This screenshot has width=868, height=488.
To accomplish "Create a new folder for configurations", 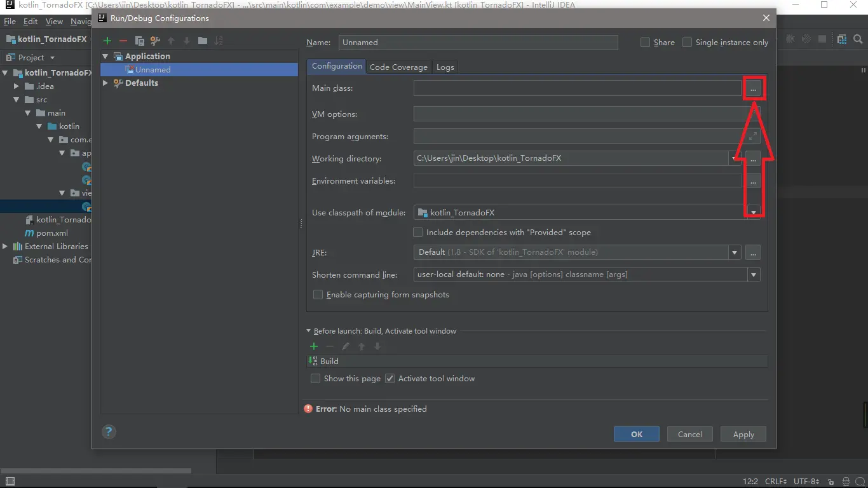I will [x=203, y=41].
